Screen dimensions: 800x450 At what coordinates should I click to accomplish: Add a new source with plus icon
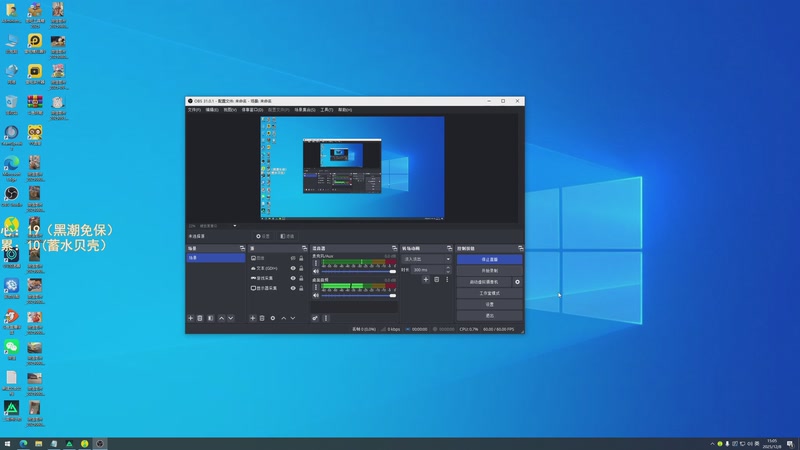pos(253,318)
